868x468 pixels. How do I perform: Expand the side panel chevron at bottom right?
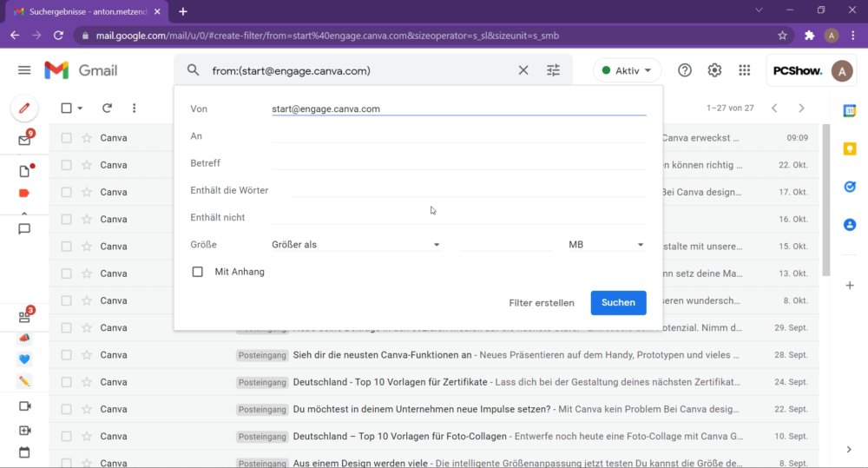pyautogui.click(x=849, y=450)
